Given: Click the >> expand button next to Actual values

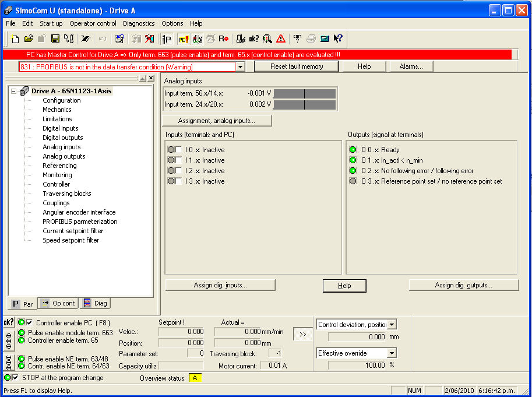Looking at the screenshot, I should point(302,334).
